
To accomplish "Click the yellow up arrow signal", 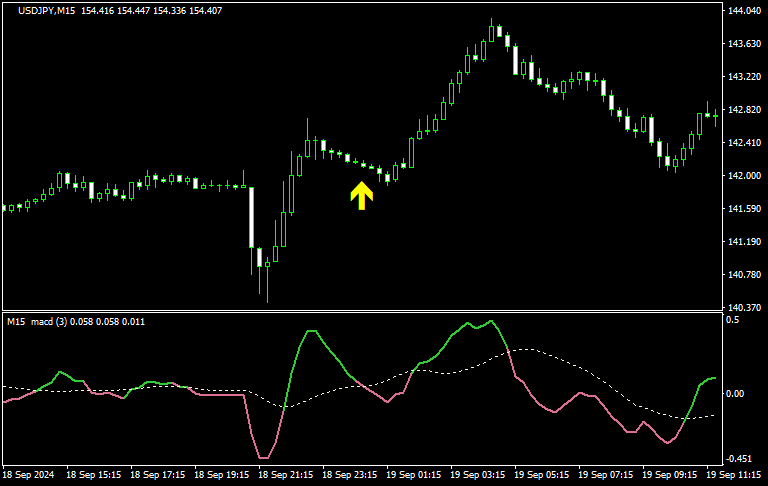I will pos(362,195).
